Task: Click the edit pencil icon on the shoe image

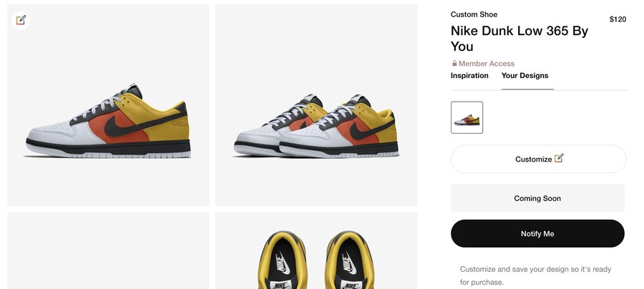Action: pos(21,20)
